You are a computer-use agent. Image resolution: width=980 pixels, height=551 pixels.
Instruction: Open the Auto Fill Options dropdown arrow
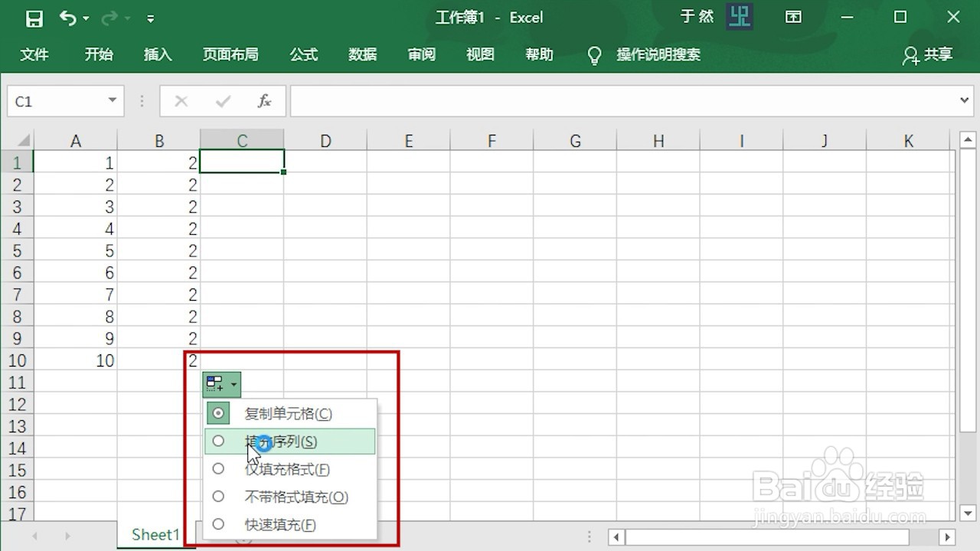pyautogui.click(x=234, y=383)
